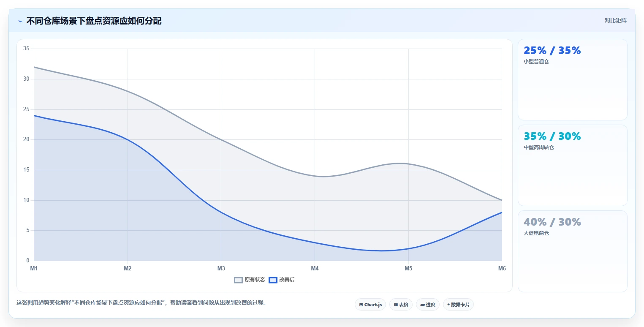Click the 进度 tag icon
The height and width of the screenshot is (327, 644).
tap(422, 305)
